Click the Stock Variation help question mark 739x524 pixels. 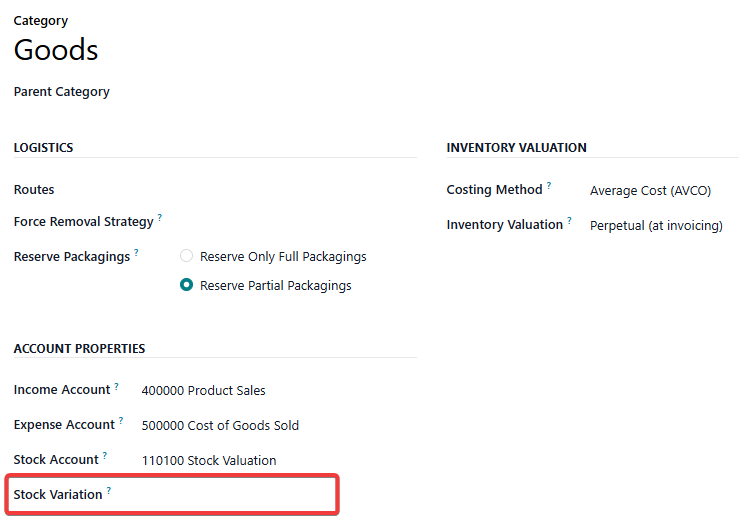(x=109, y=491)
